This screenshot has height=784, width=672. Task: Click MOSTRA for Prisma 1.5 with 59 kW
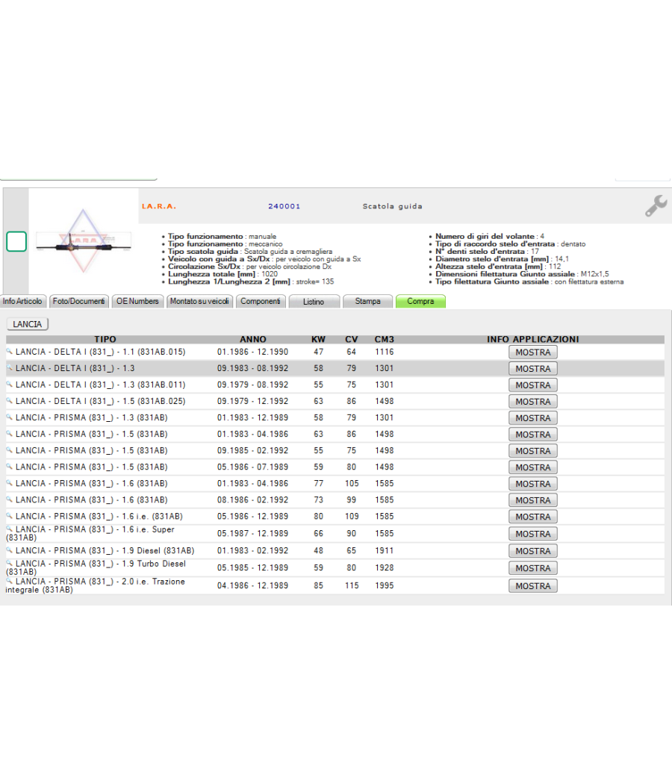pos(533,468)
